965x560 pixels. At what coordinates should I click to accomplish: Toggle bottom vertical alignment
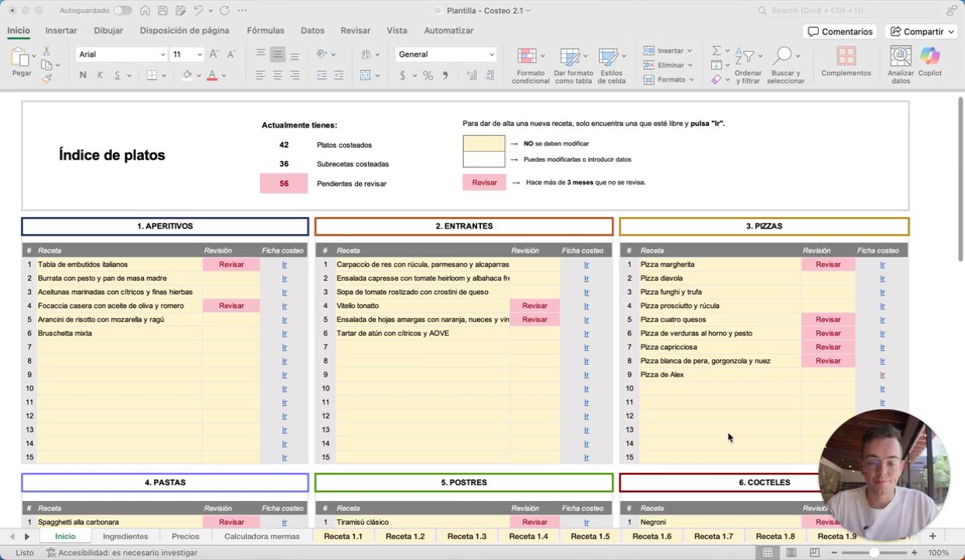point(295,54)
